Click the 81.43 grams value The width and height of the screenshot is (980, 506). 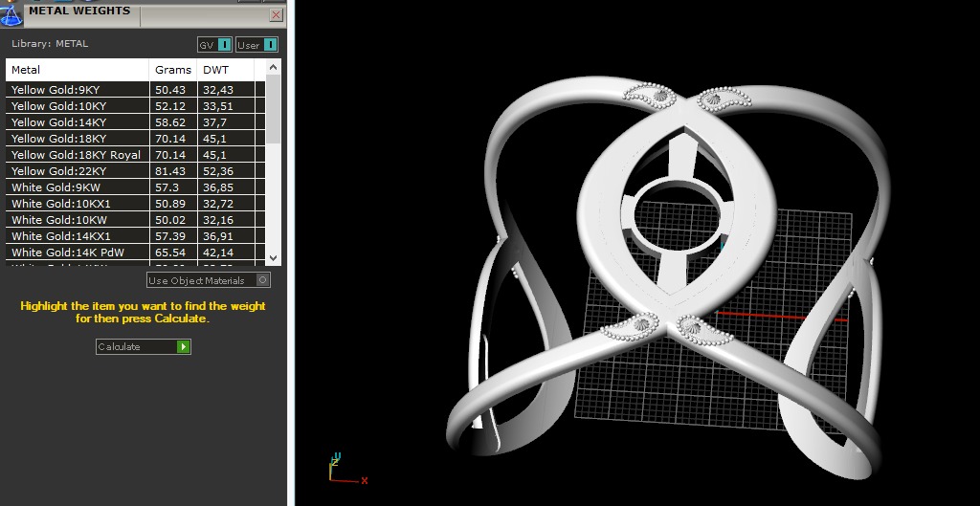point(170,171)
